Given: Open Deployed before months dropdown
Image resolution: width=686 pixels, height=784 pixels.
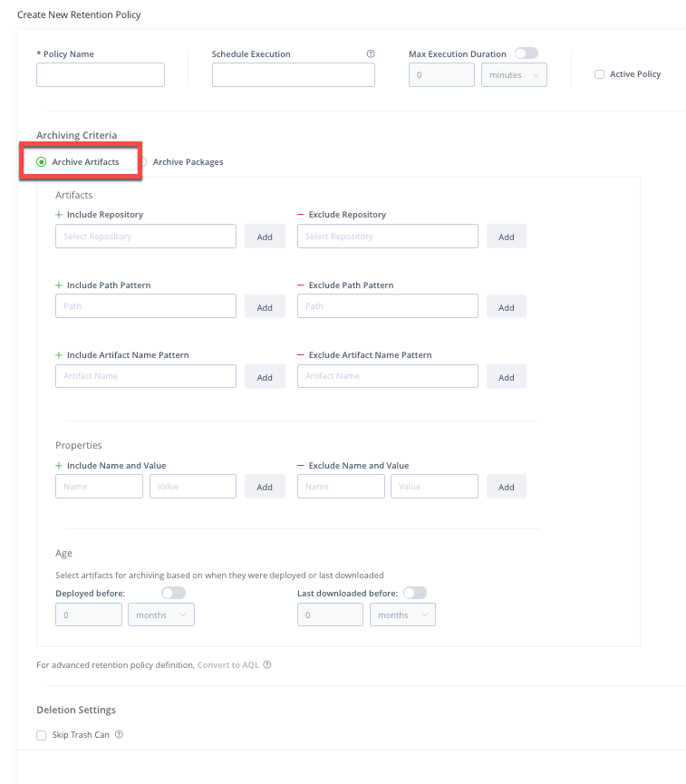Looking at the screenshot, I should click(161, 615).
